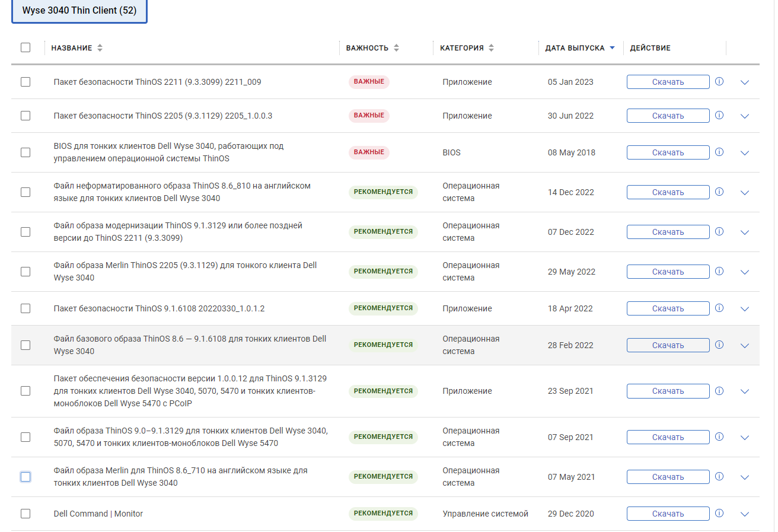Expand ThinOS 9.1.6108 security package row
Screen dimensions: 778x532
click(745, 309)
